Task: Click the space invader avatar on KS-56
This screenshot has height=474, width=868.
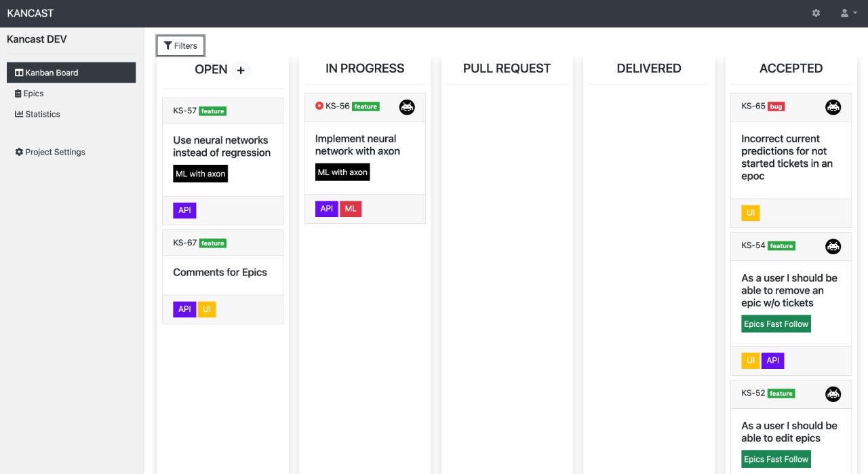Action: pyautogui.click(x=406, y=106)
